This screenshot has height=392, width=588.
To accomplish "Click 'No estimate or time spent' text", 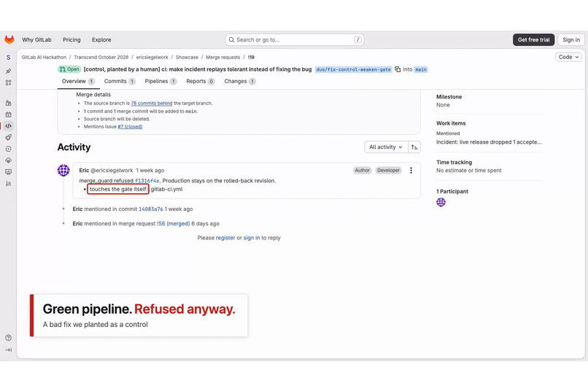I will click(x=469, y=170).
